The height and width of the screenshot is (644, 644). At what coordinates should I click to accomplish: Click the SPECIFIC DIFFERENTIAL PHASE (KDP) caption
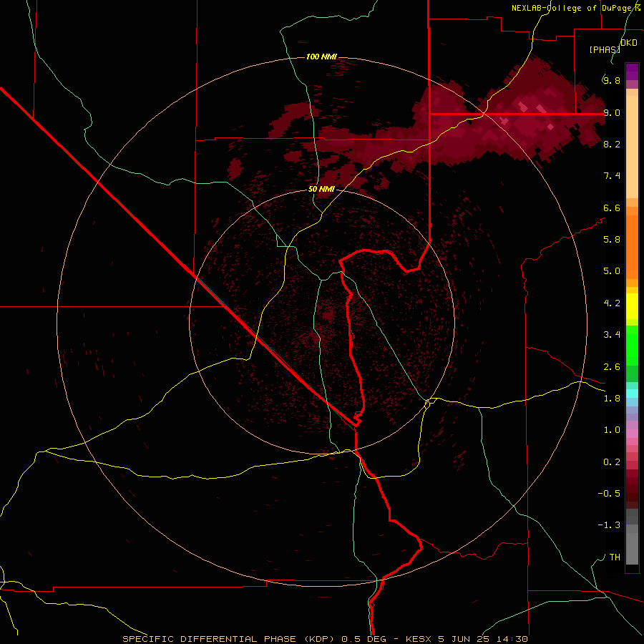coord(229,639)
